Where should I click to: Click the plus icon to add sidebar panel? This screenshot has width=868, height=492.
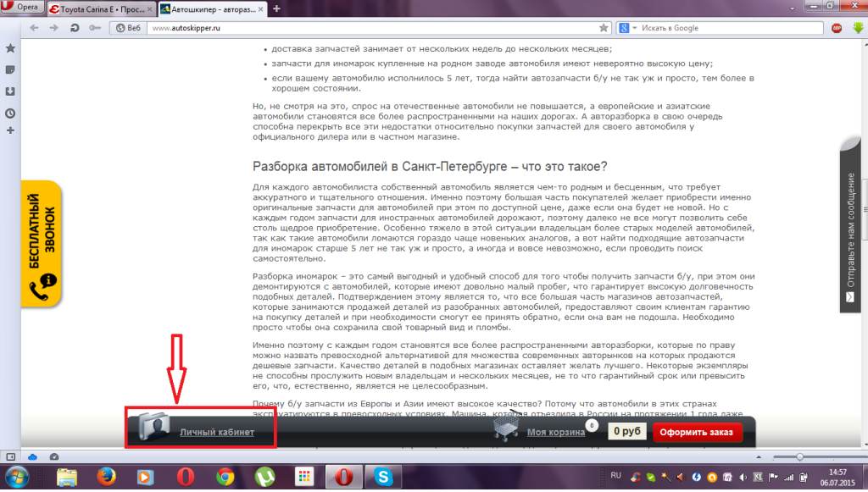pyautogui.click(x=9, y=131)
